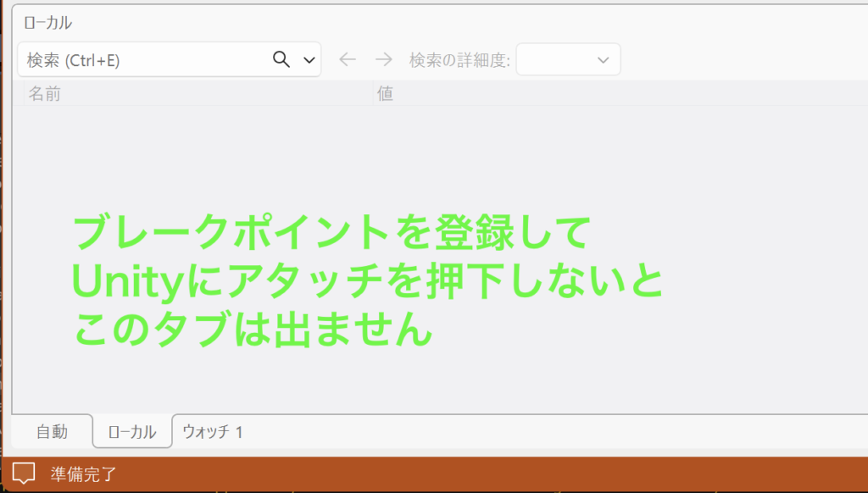
Task: Click the 名前 column header
Action: [x=45, y=93]
